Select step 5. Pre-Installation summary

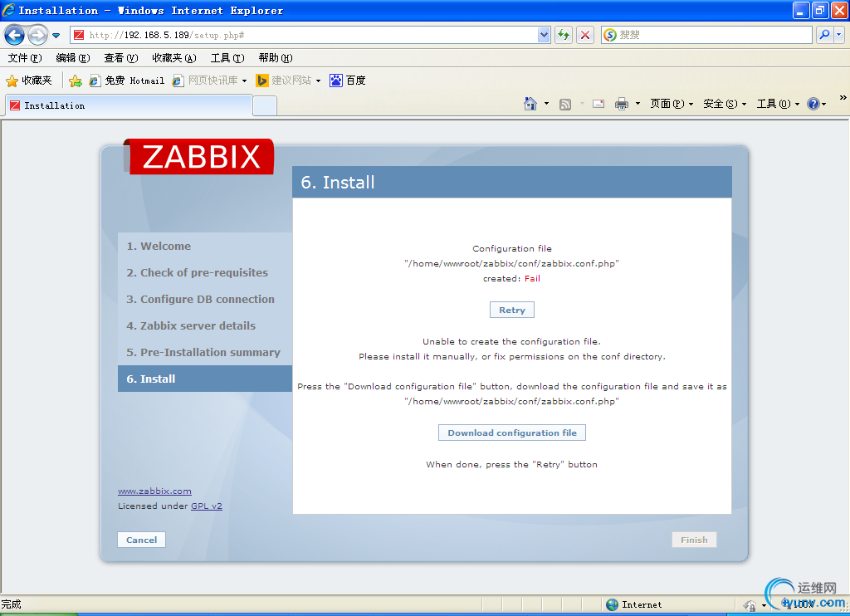pyautogui.click(x=203, y=353)
